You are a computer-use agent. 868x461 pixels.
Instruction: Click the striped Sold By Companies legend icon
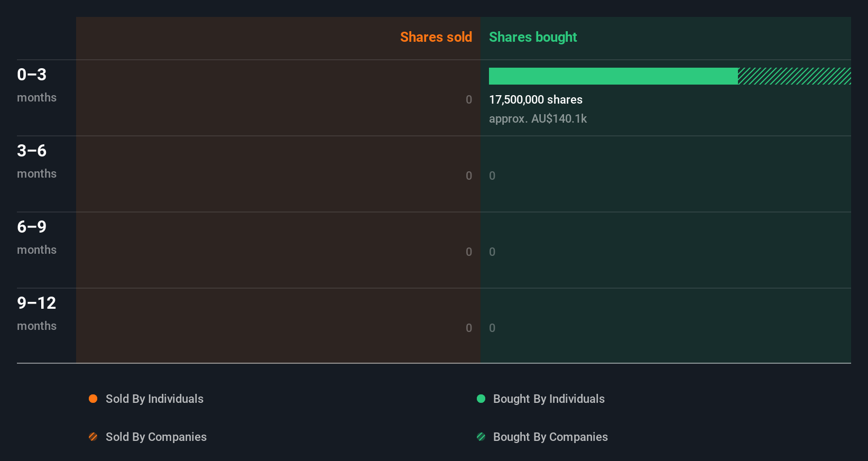[93, 437]
